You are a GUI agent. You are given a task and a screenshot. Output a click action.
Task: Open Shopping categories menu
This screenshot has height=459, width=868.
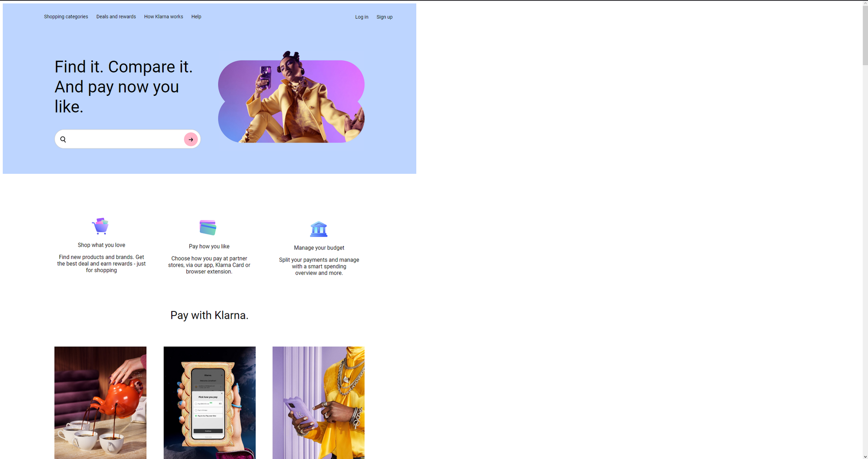66,17
